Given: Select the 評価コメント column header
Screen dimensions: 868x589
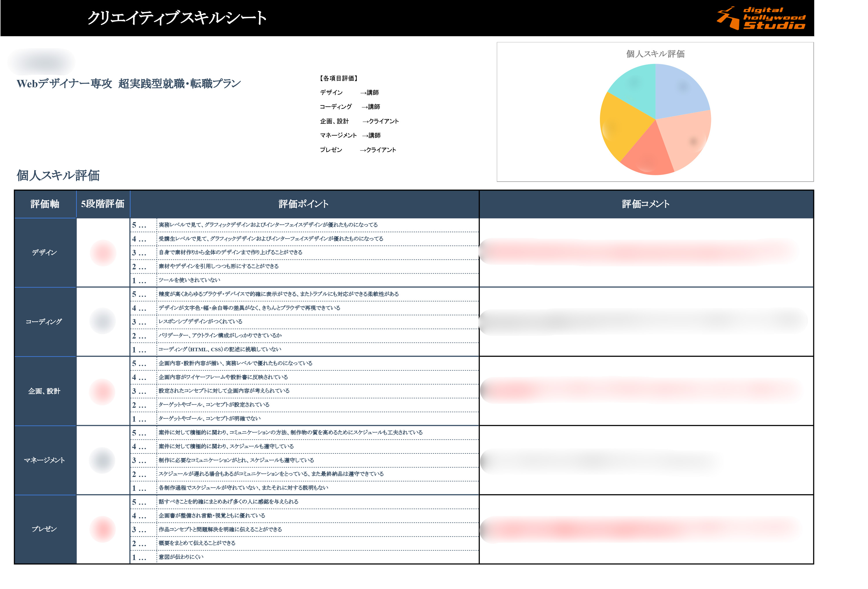Looking at the screenshot, I should pos(645,204).
